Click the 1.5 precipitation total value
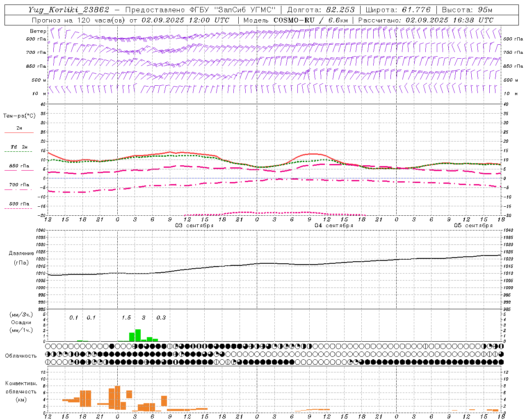Screen dimensions: 525x420 click(x=126, y=317)
